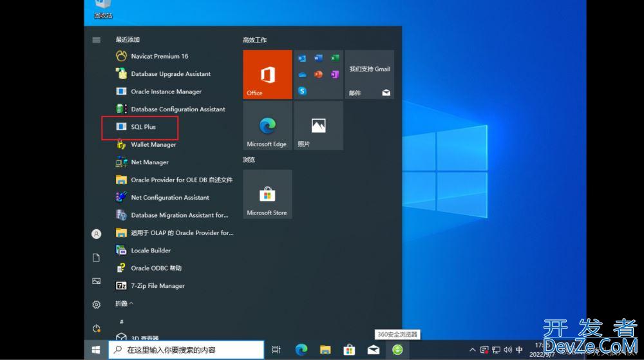
Task: Open Edge from the taskbar
Action: coord(301,350)
